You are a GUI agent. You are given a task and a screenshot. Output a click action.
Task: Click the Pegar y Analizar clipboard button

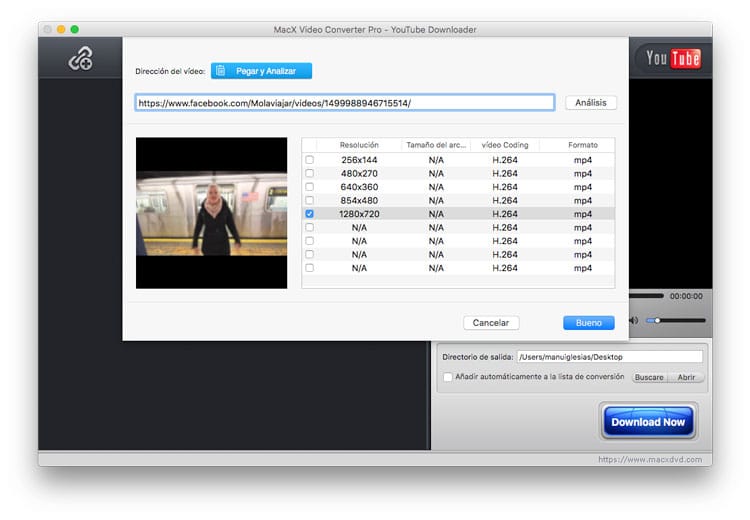click(261, 71)
